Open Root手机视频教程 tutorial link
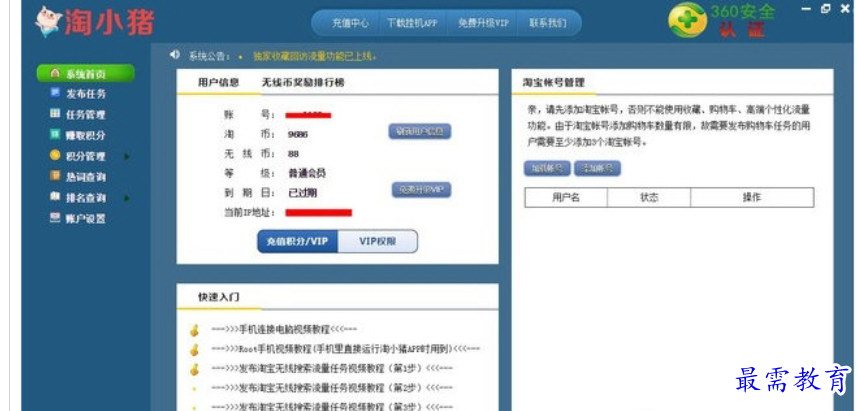 345,349
